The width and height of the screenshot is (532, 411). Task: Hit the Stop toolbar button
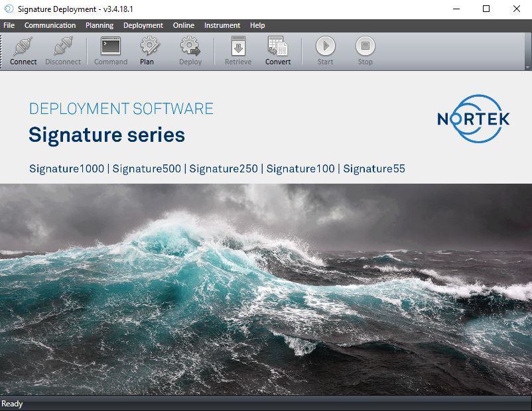click(365, 46)
